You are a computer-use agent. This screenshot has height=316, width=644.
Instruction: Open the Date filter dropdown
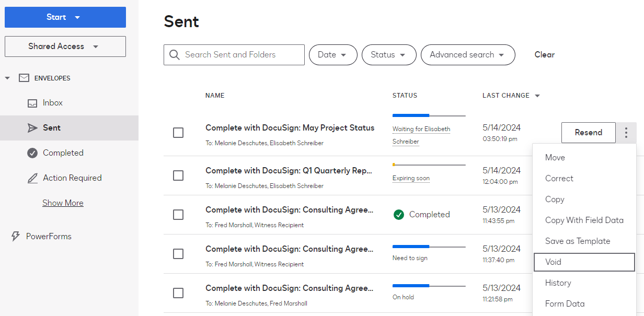333,55
